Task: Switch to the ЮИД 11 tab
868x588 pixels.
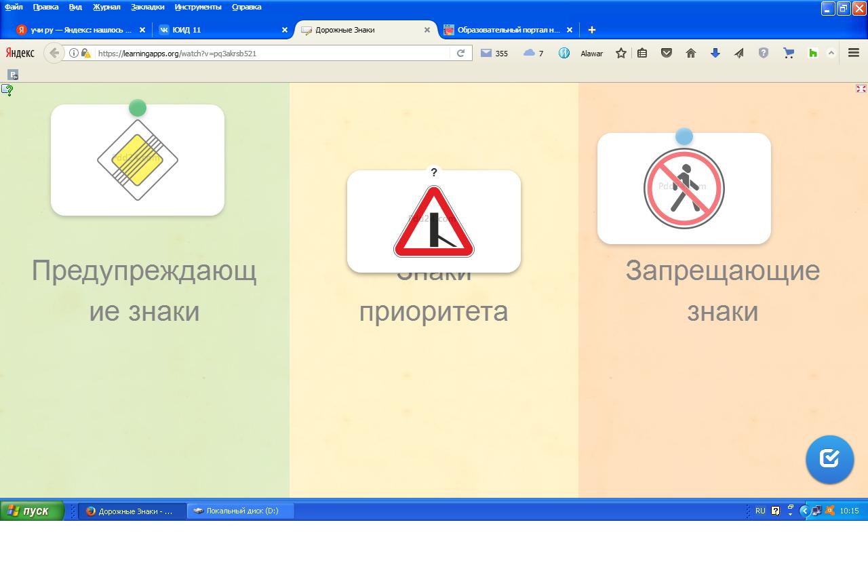Action: tap(224, 30)
